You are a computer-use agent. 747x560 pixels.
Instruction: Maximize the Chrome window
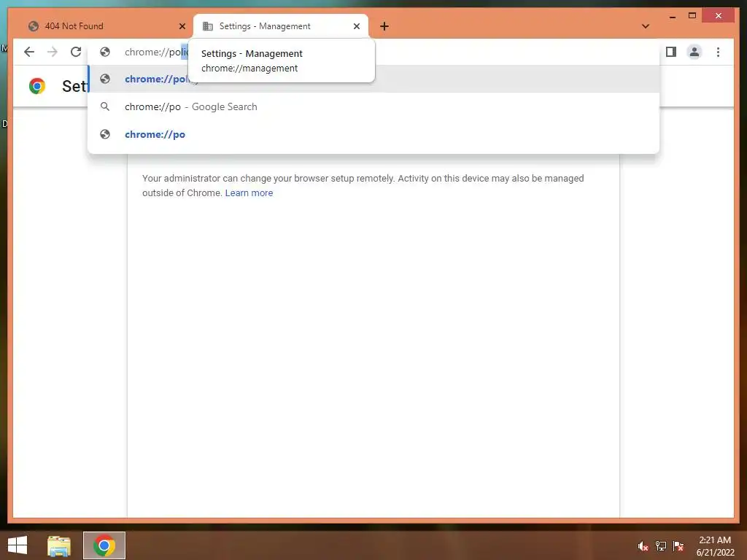point(692,16)
